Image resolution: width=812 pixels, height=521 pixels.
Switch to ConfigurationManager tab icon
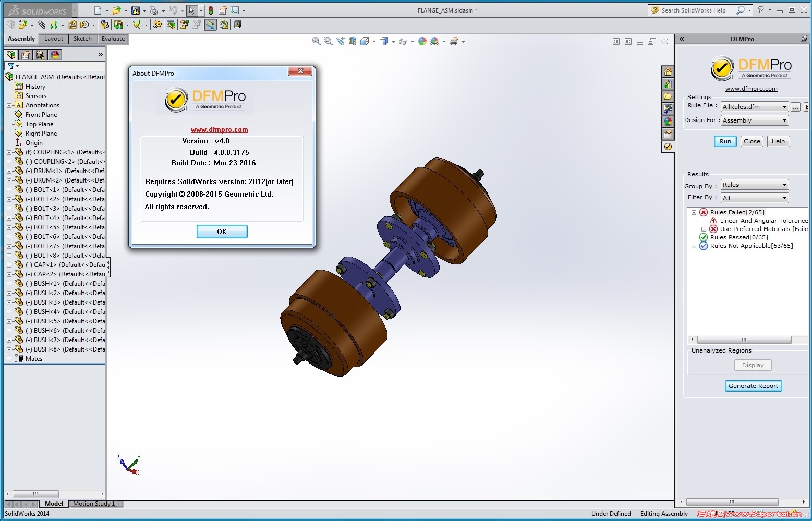40,54
